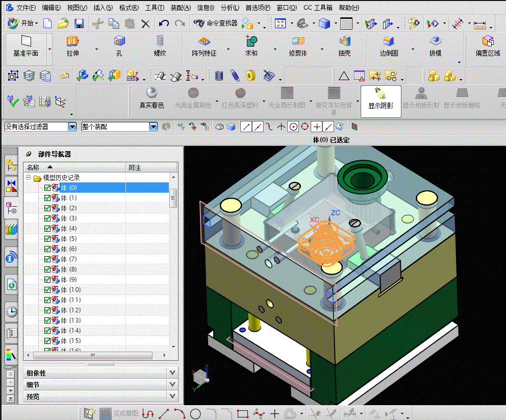Select the 体 (2) tree row

[x=96, y=208]
